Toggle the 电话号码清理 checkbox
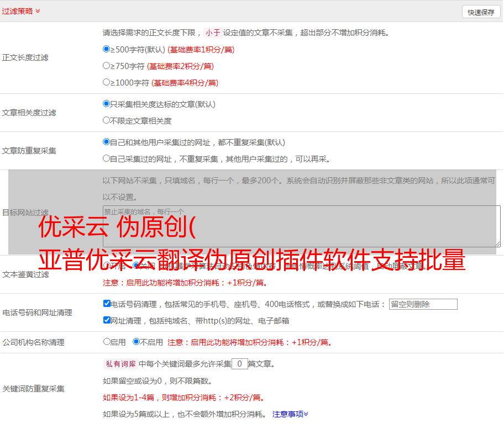This screenshot has width=504, height=424. (107, 303)
